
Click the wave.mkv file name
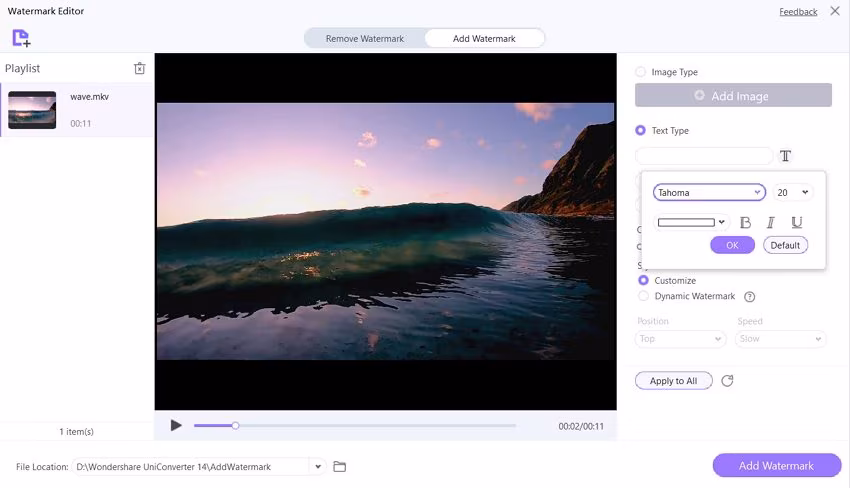pos(89,97)
